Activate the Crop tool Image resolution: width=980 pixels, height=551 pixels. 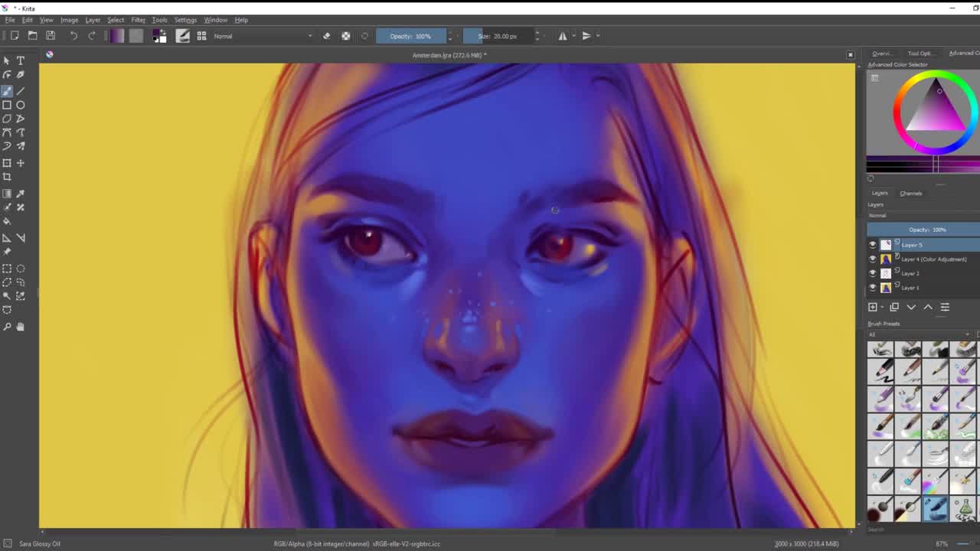7,177
